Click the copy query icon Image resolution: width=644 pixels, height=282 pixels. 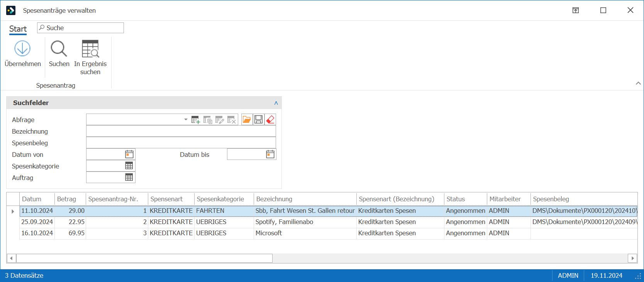[208, 120]
